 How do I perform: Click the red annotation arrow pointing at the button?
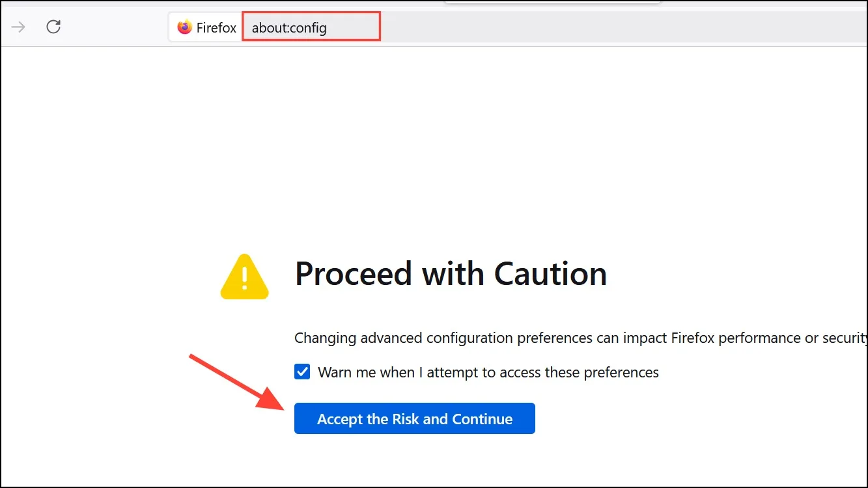click(x=238, y=381)
